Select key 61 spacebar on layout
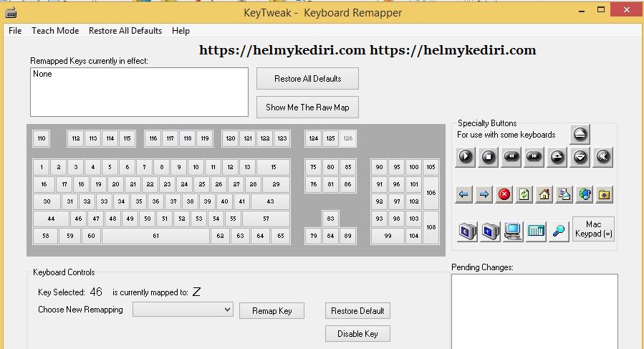644x349 pixels. 156,236
